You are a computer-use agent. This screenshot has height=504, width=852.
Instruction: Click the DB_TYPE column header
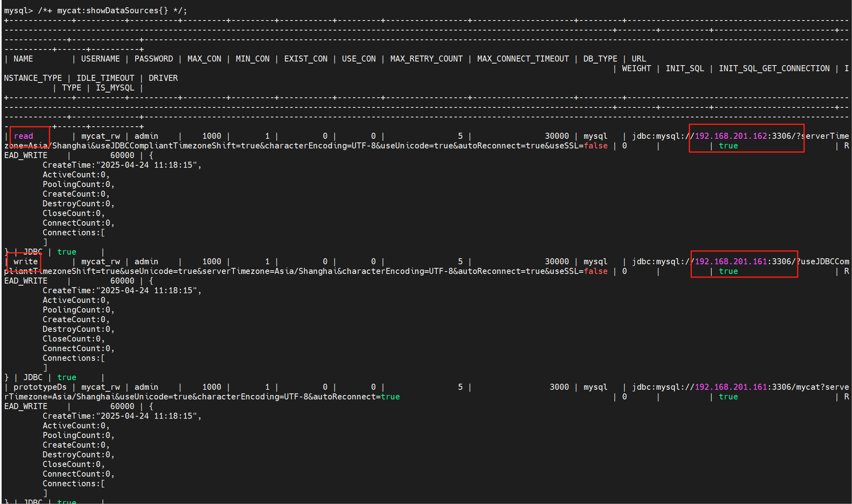click(600, 59)
